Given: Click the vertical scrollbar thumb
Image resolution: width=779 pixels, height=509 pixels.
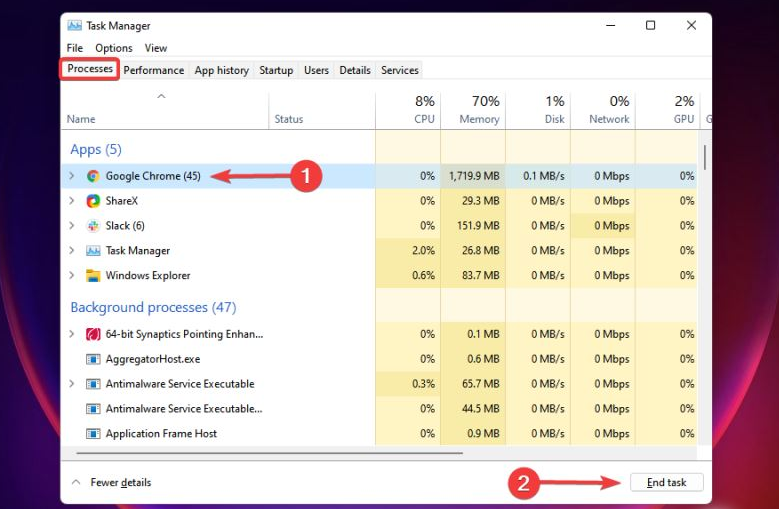Looking at the screenshot, I should tap(704, 157).
